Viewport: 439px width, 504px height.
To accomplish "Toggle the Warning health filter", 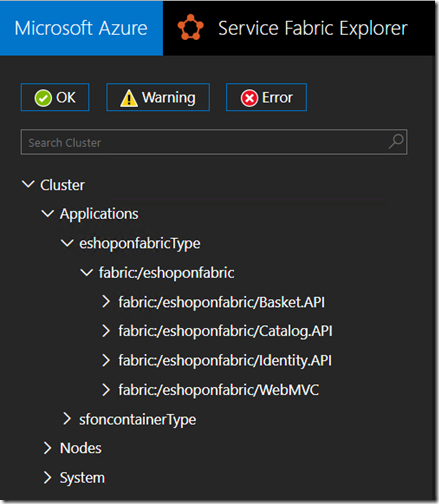I will point(158,97).
